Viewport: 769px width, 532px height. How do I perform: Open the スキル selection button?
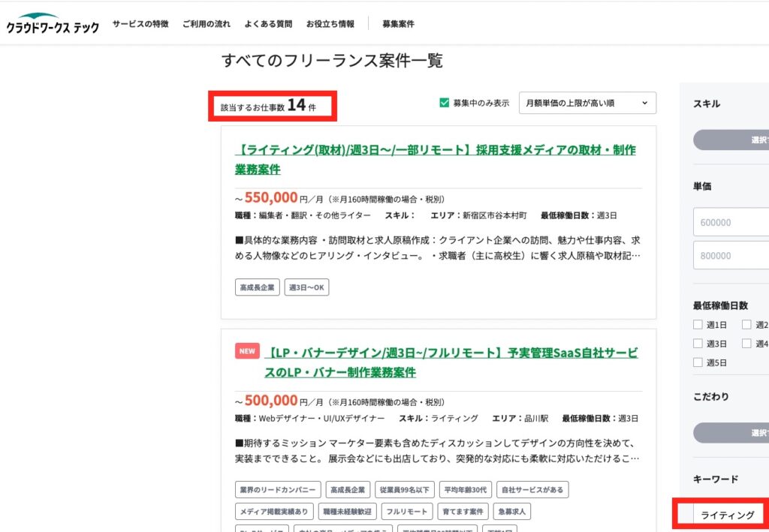pyautogui.click(x=732, y=140)
